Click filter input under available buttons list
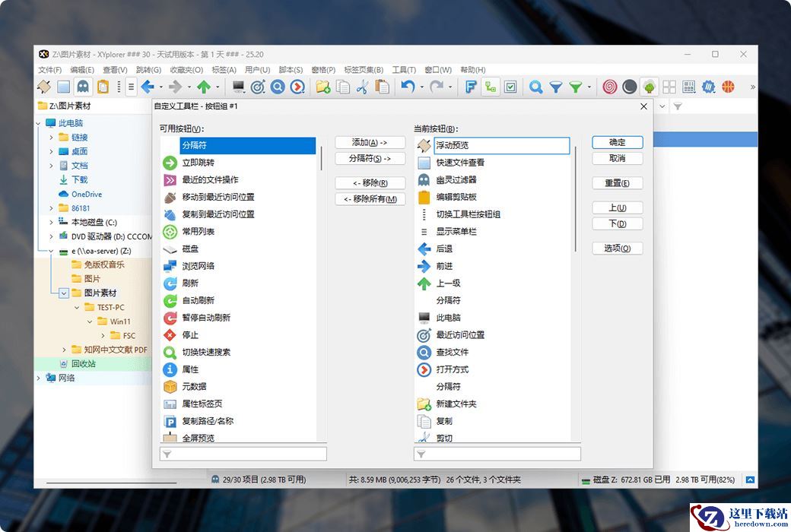The width and height of the screenshot is (791, 532). pyautogui.click(x=243, y=454)
